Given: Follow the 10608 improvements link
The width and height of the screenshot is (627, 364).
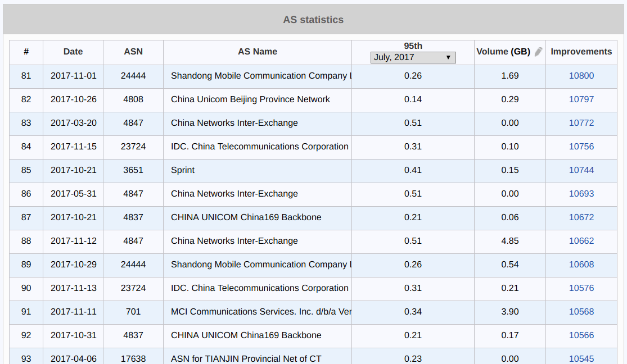Looking at the screenshot, I should coord(581,265).
